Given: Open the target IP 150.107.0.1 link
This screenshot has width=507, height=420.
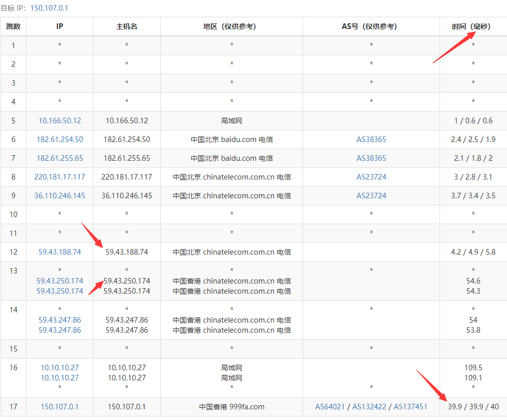Looking at the screenshot, I should click(49, 8).
